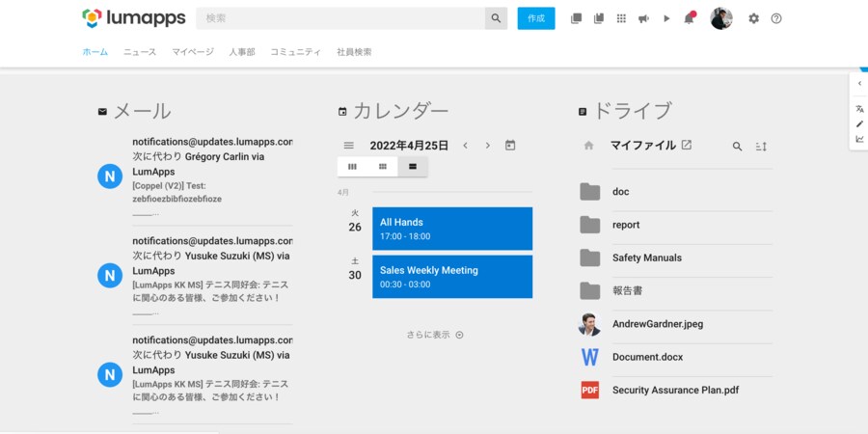
Task: Select the calendar agenda list view
Action: pos(413,167)
